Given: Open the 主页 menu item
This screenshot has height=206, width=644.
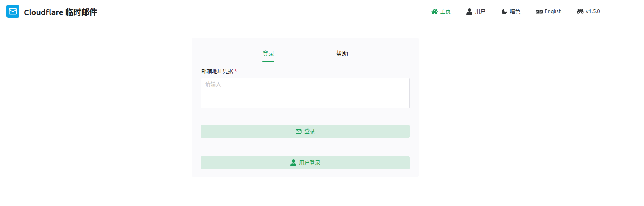Looking at the screenshot, I should [x=446, y=12].
